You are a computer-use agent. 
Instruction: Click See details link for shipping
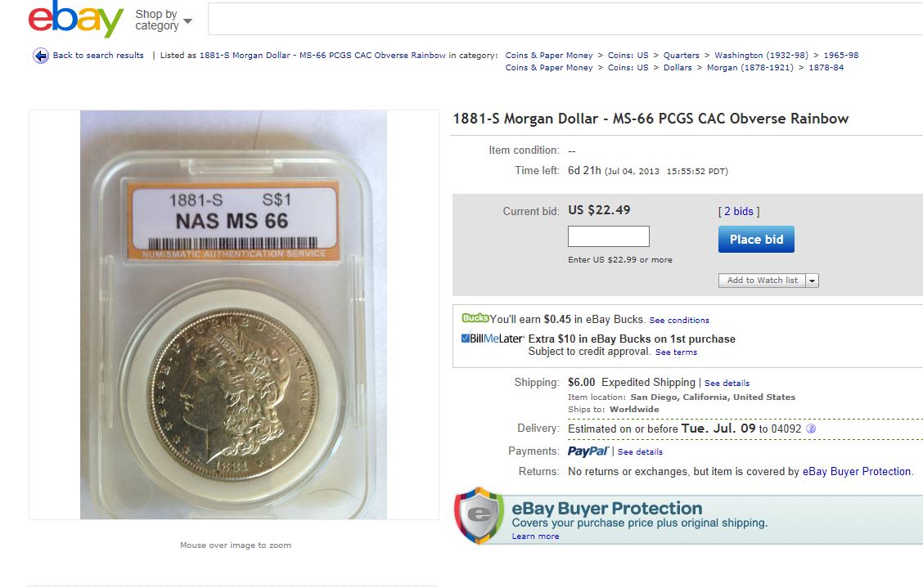point(727,384)
